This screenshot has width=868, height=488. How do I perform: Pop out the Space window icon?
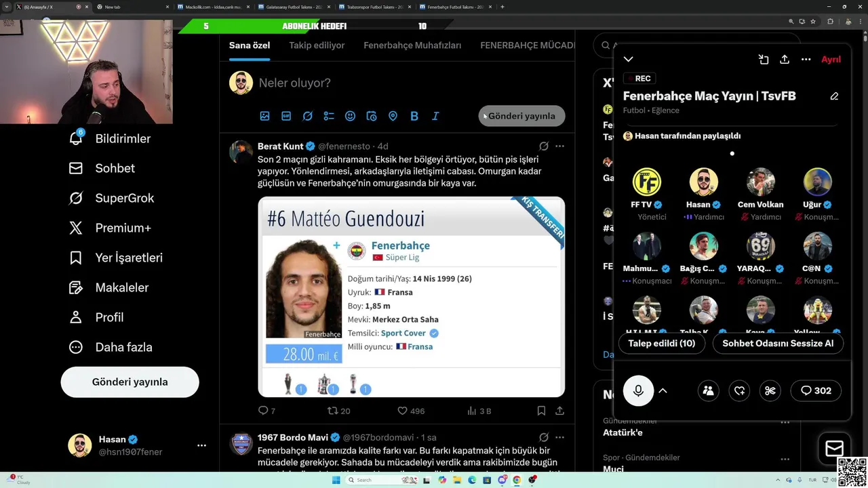[764, 60]
